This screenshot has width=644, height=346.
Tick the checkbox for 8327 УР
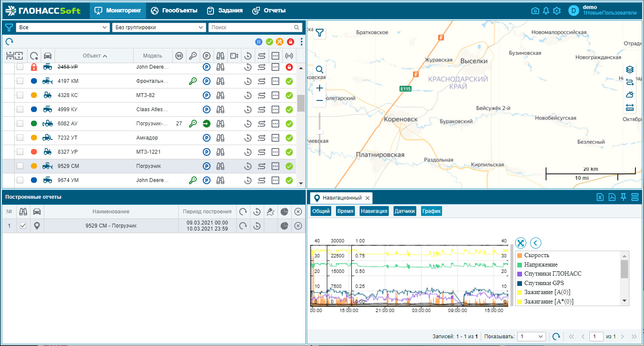(20, 152)
